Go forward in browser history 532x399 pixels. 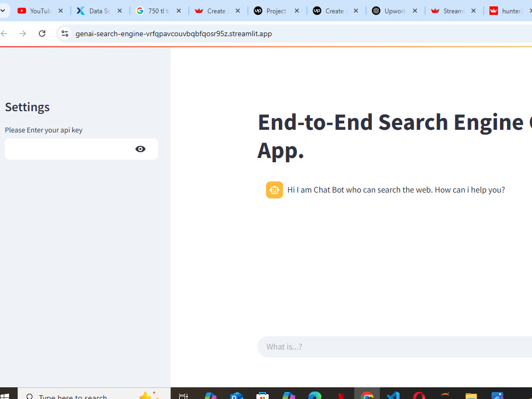[x=23, y=34]
